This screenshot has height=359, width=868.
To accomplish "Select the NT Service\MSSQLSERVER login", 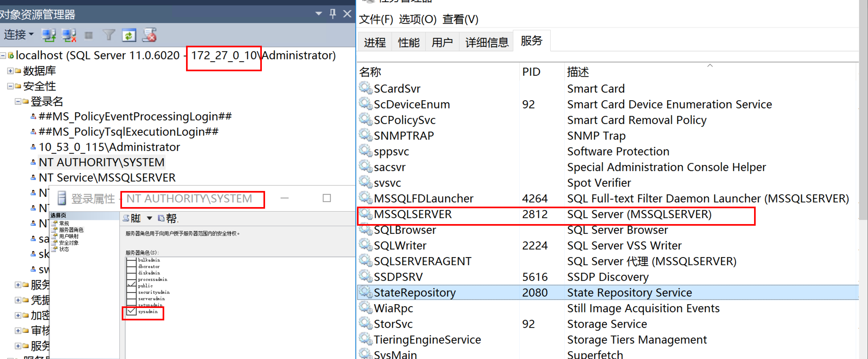I will tap(107, 178).
